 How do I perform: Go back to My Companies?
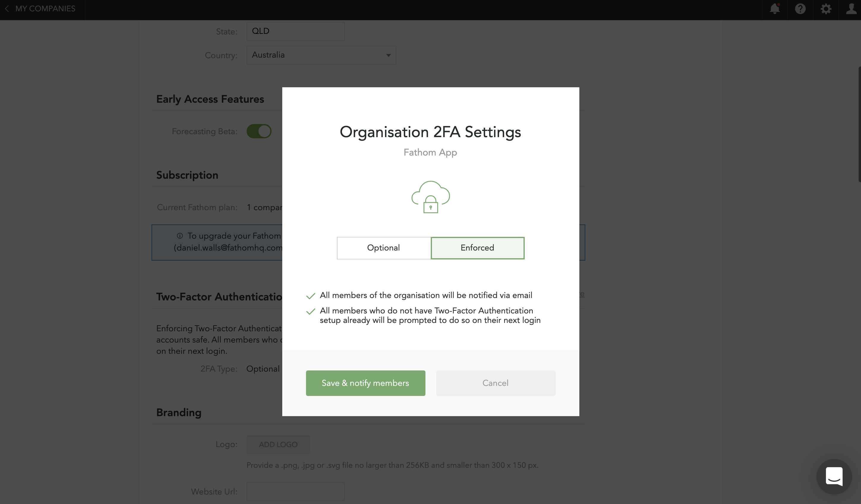45,9
